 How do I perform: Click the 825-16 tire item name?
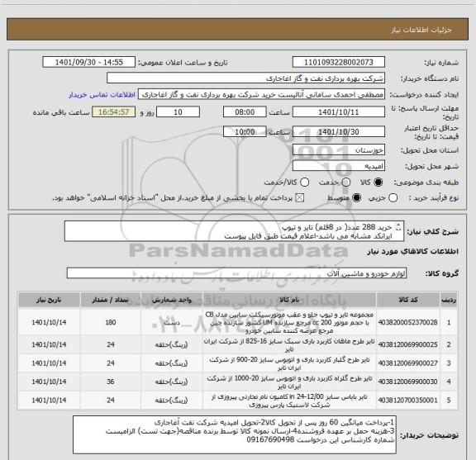289,345
